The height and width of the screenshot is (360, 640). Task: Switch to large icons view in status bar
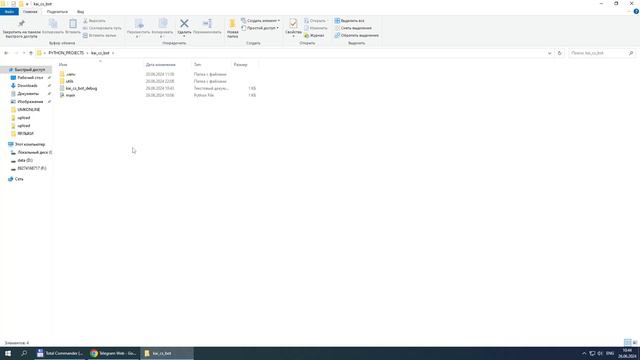click(x=635, y=343)
